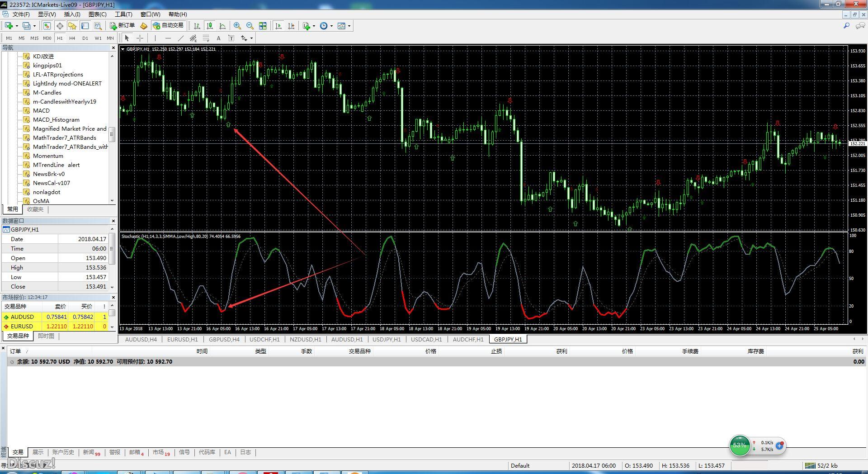Toggle the Terminal panel icon
868x474 pixels.
[85, 26]
